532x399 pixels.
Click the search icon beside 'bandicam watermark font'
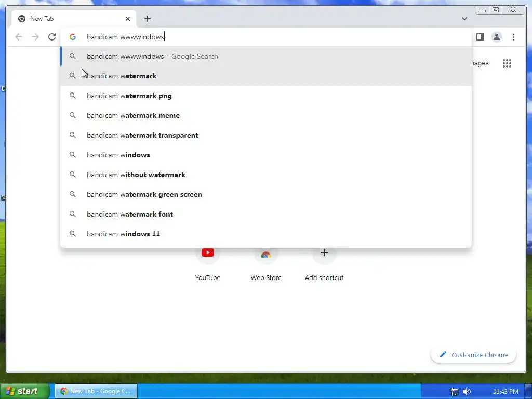[73, 214]
